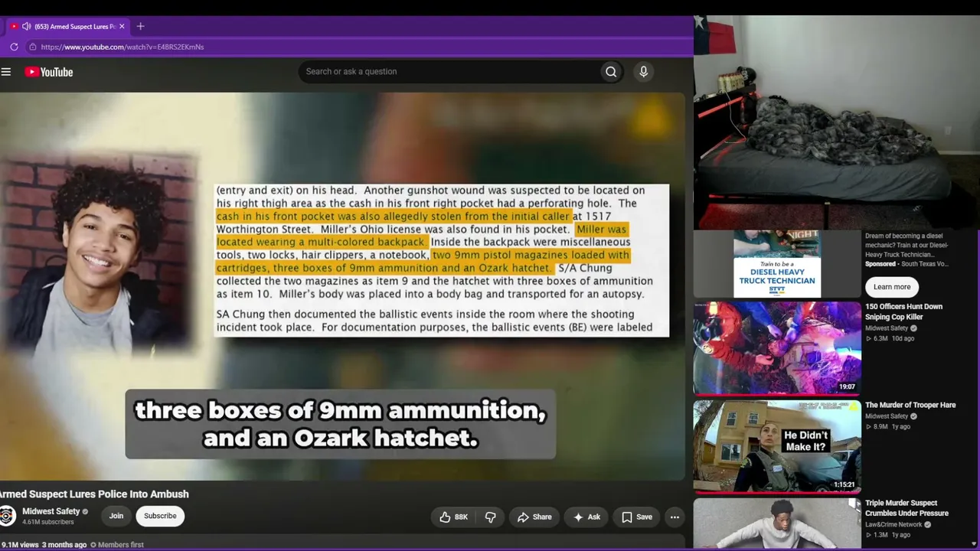Open Midwest Safety under 150 Officers video
Image resolution: width=980 pixels, height=551 pixels.
(887, 328)
